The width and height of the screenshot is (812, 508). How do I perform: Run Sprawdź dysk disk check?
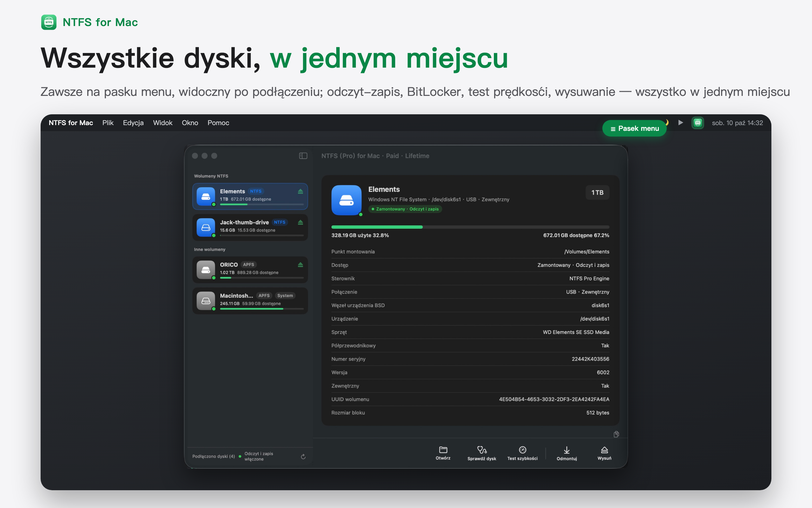[x=481, y=453]
